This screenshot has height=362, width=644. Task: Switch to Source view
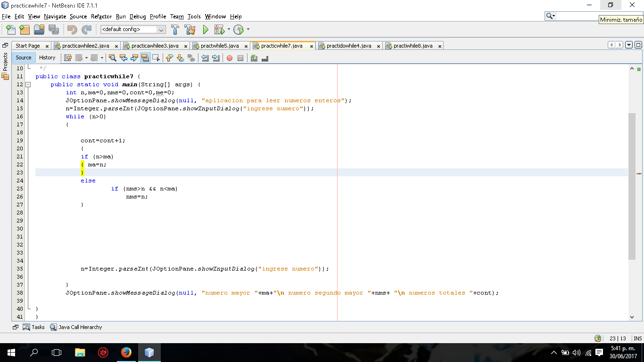point(24,58)
